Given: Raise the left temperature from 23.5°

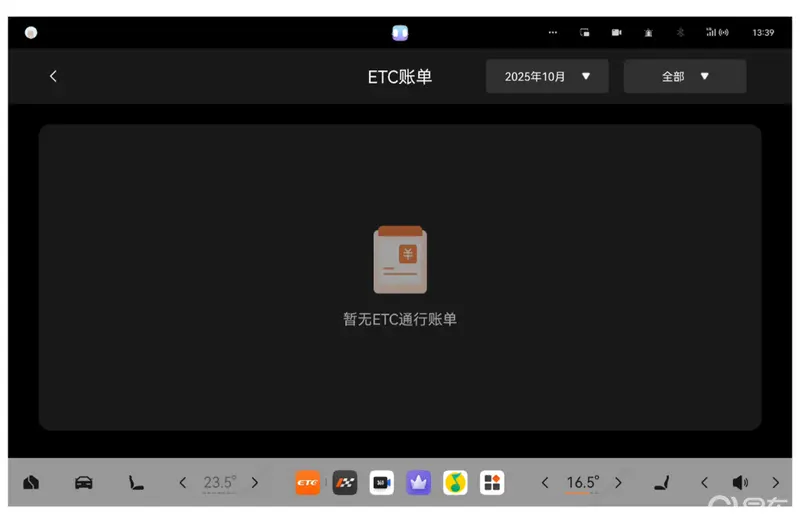Looking at the screenshot, I should point(255,483).
